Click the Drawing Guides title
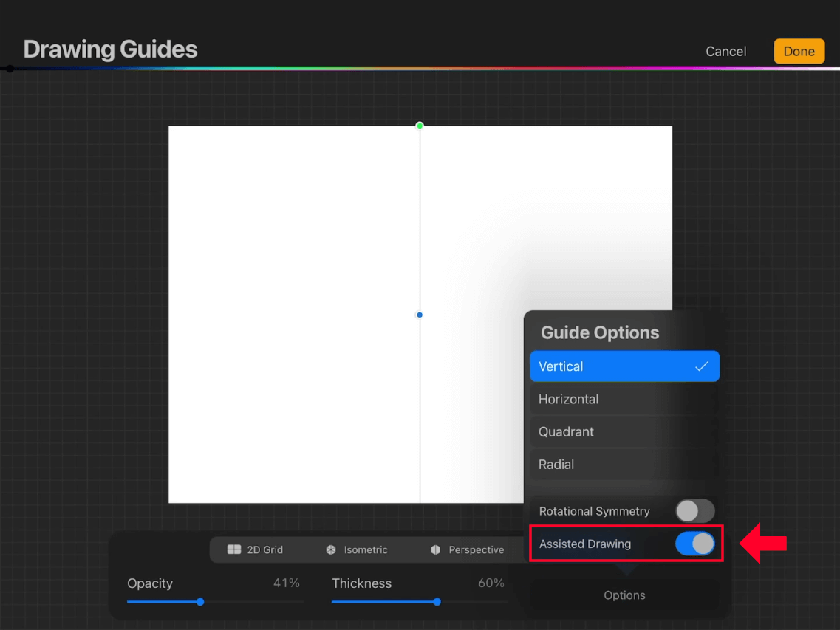This screenshot has height=630, width=840. pos(110,49)
